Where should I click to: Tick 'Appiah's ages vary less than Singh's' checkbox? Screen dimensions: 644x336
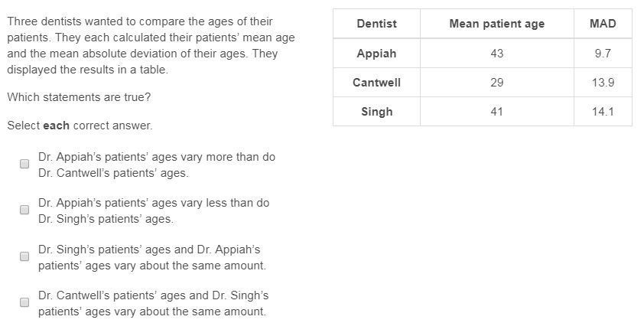tap(24, 210)
